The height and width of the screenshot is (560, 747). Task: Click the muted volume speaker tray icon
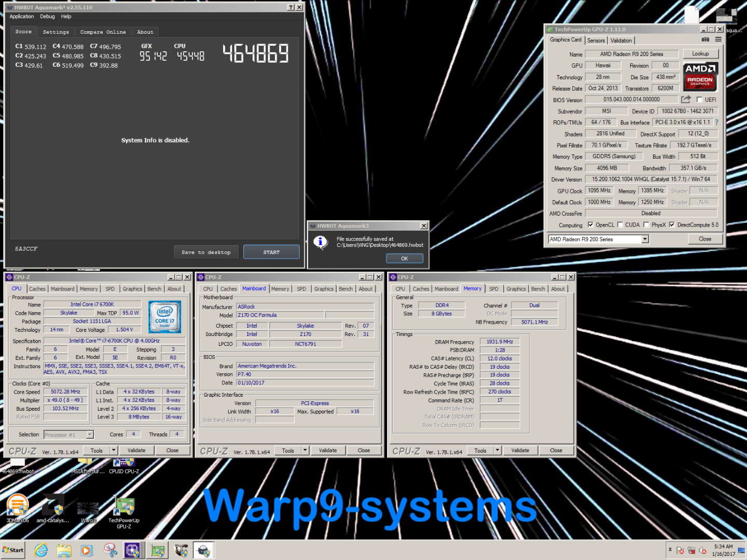pos(703,550)
